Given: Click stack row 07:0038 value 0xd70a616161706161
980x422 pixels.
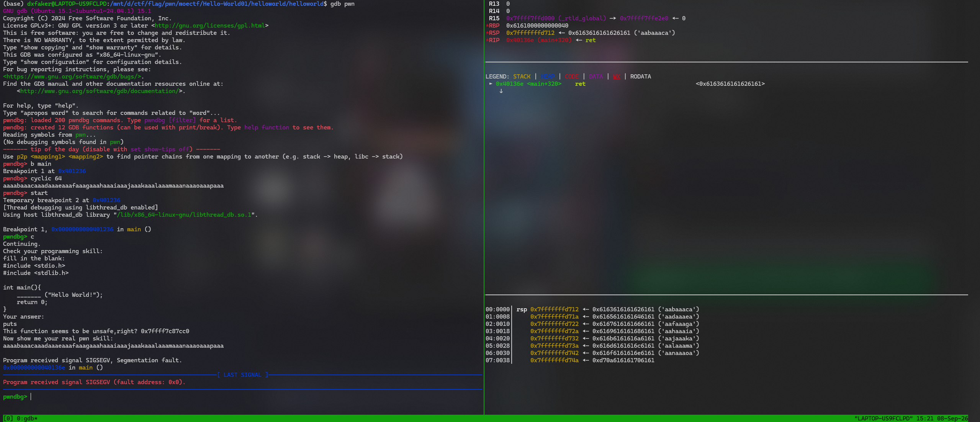Looking at the screenshot, I should click(x=623, y=360).
